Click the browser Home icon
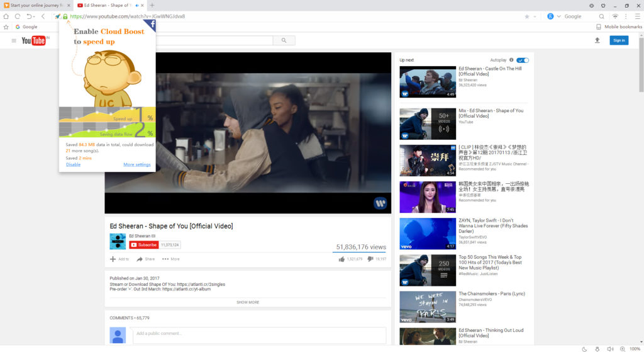The height and width of the screenshot is (352, 644). point(6,16)
